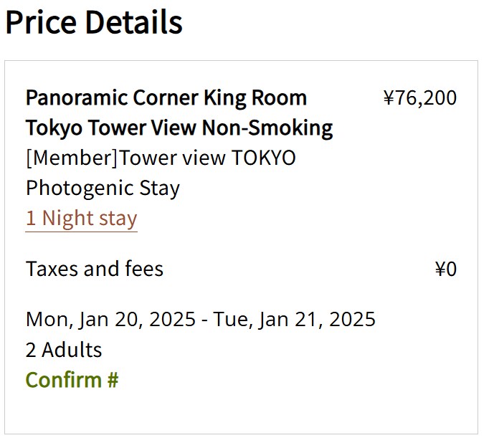Click the "Photogenic Stay" plan text

[103, 188]
